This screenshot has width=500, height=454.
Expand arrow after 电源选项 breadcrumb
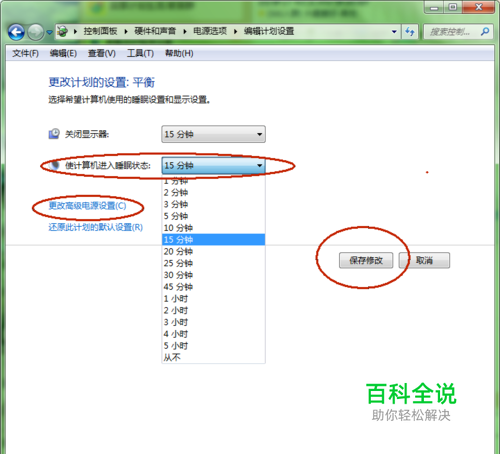[x=235, y=32]
